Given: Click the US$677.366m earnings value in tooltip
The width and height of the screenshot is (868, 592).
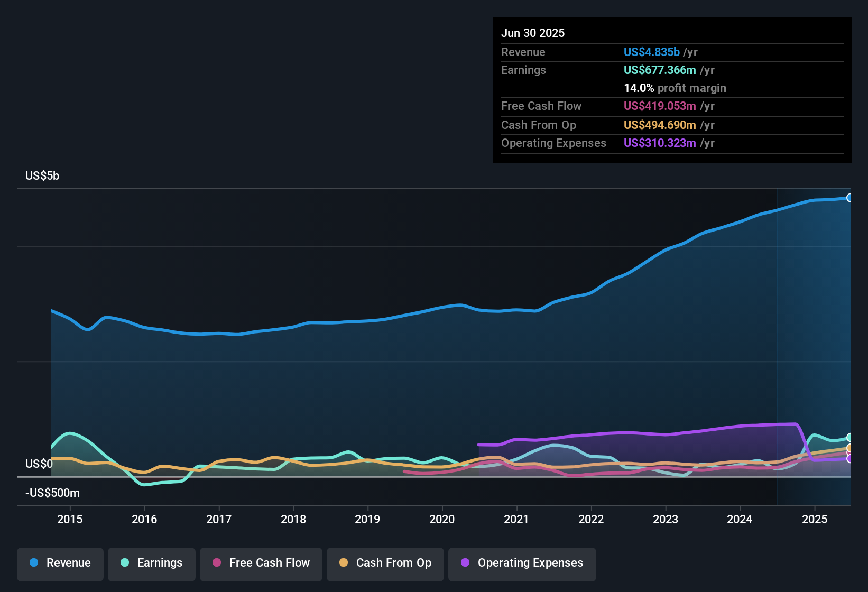Looking at the screenshot, I should tap(660, 70).
